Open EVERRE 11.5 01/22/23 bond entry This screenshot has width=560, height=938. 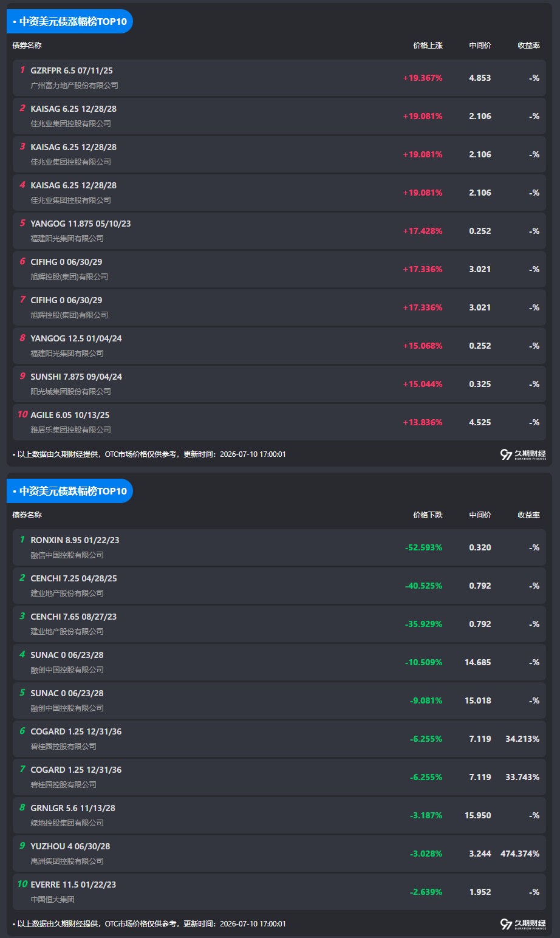click(x=279, y=892)
